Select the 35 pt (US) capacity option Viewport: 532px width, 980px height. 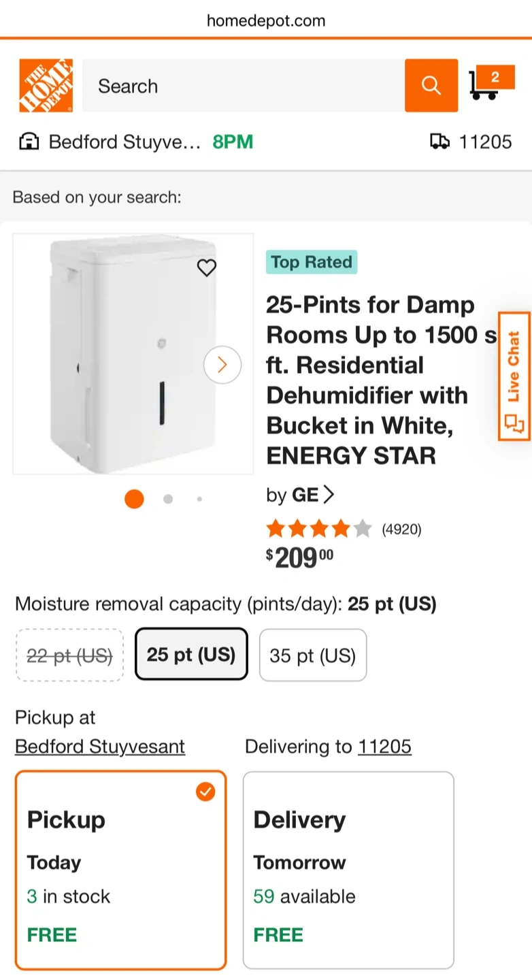(x=312, y=655)
